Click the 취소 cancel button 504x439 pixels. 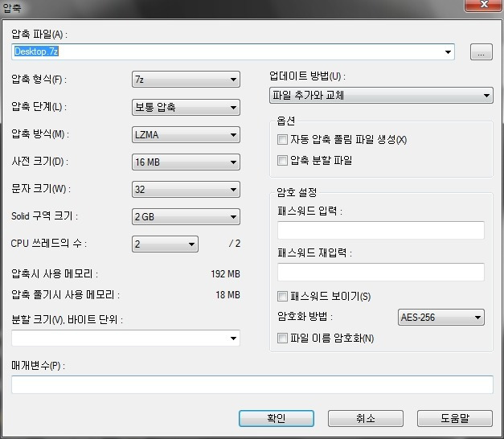coord(366,418)
